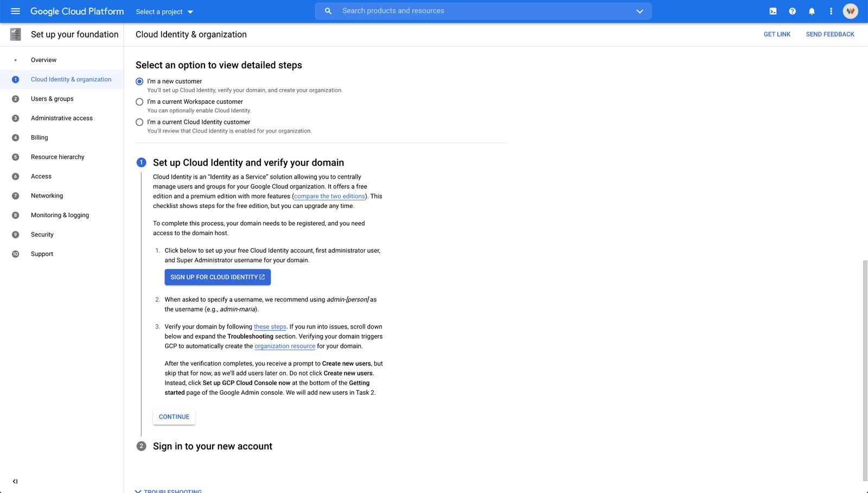The height and width of the screenshot is (493, 868).
Task: Open the user account avatar
Action: 850,11
